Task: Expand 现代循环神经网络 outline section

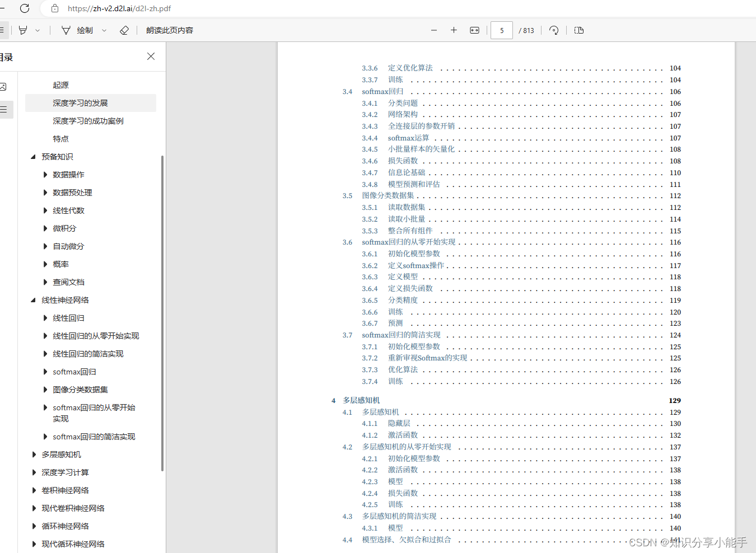Action: [34, 544]
